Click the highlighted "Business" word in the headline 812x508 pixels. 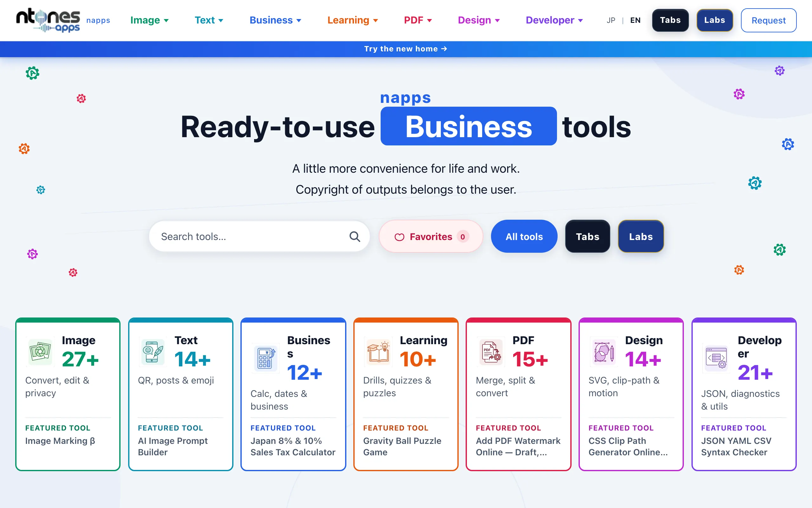pyautogui.click(x=469, y=126)
